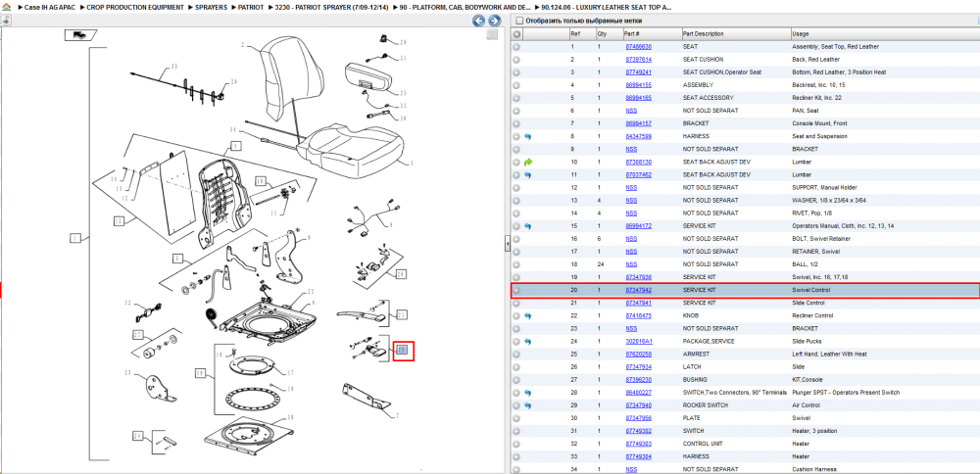The image size is (980, 474).
Task: Go to the home page icon
Action: tap(4, 8)
